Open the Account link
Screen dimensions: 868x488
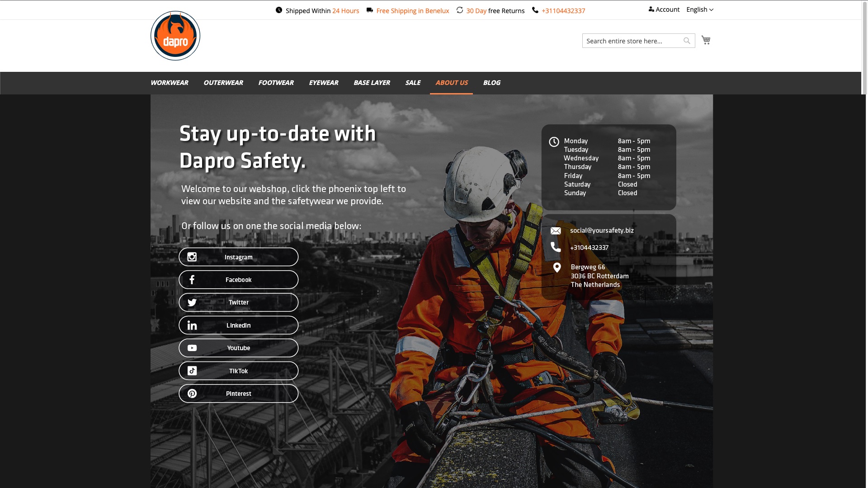664,9
